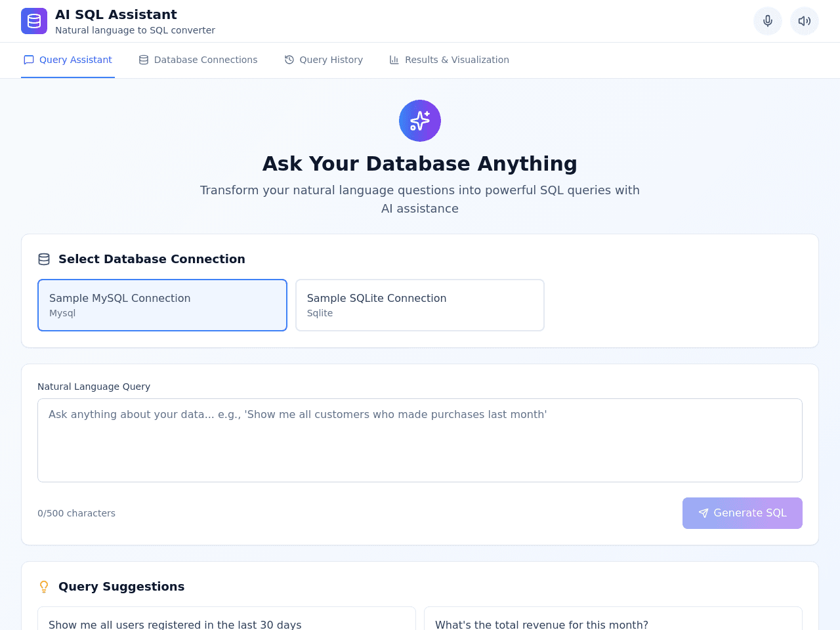
Task: Select the Sample SQLite Connection option
Action: click(420, 305)
